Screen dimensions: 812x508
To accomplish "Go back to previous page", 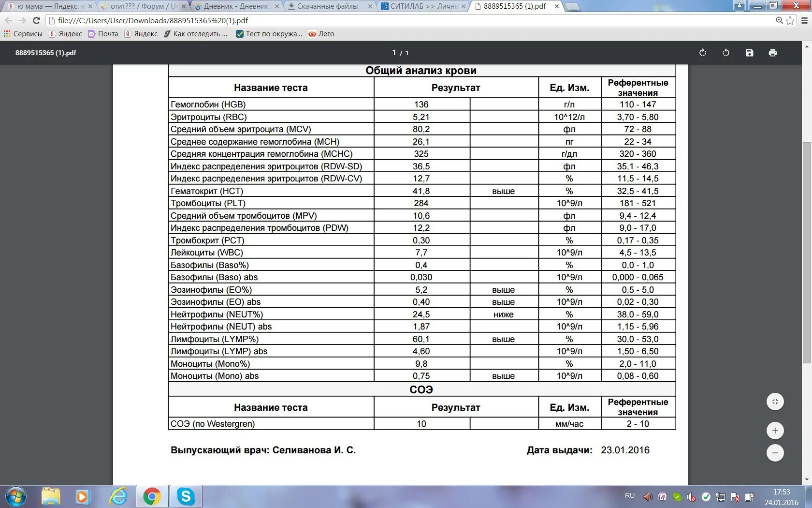I will coord(9,20).
